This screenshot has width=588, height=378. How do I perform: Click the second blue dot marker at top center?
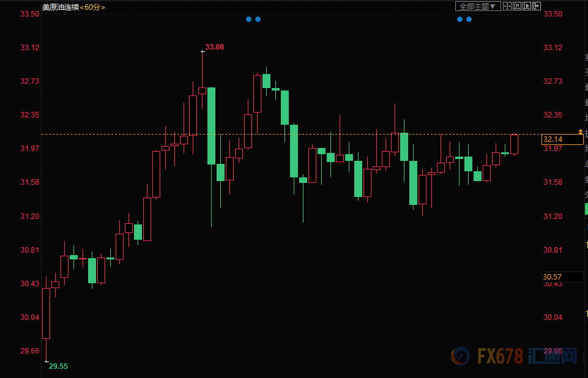click(258, 19)
